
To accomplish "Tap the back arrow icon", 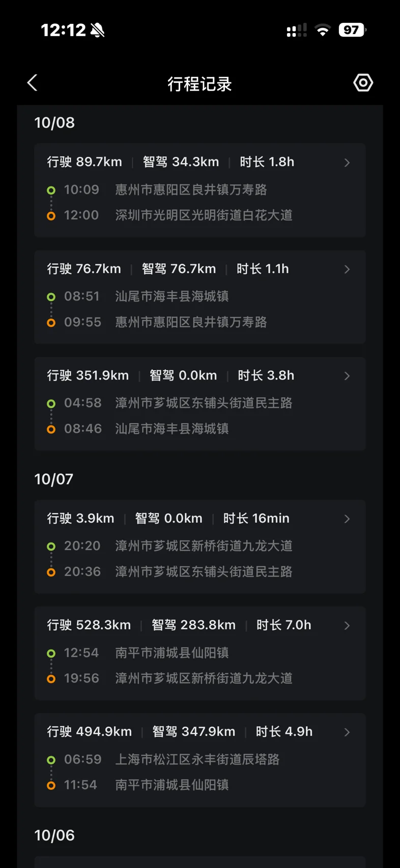I will [x=33, y=83].
